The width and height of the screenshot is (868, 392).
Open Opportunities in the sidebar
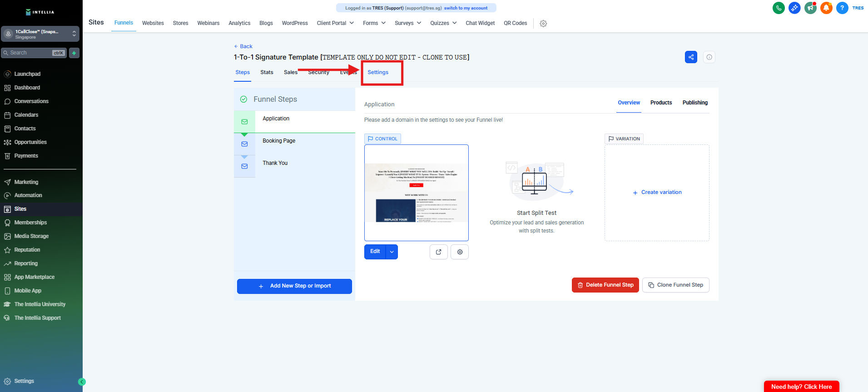tap(30, 142)
